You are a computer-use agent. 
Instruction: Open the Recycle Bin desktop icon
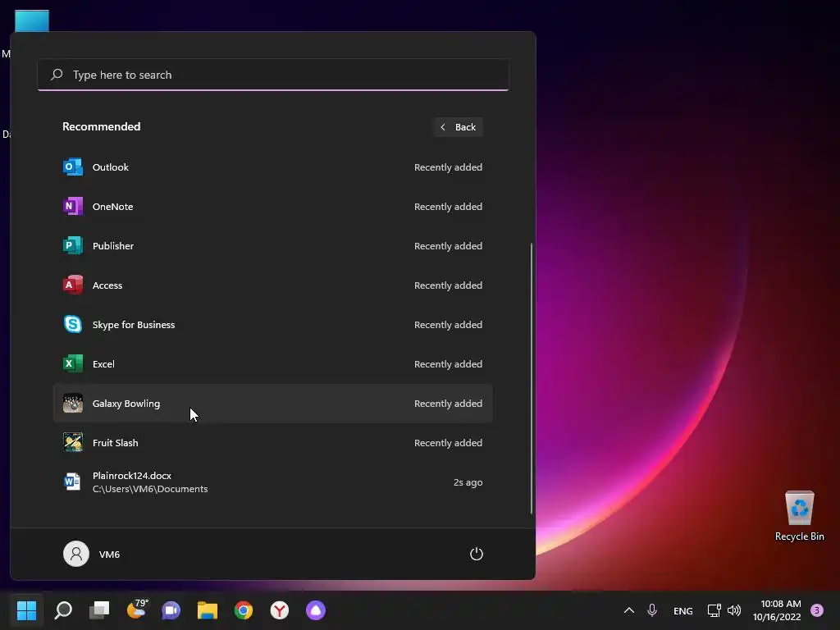pos(799,517)
